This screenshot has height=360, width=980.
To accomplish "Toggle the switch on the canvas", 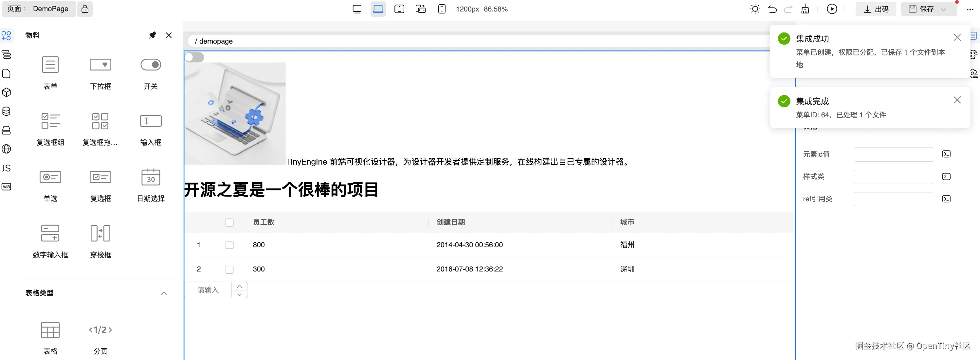I will [x=194, y=57].
